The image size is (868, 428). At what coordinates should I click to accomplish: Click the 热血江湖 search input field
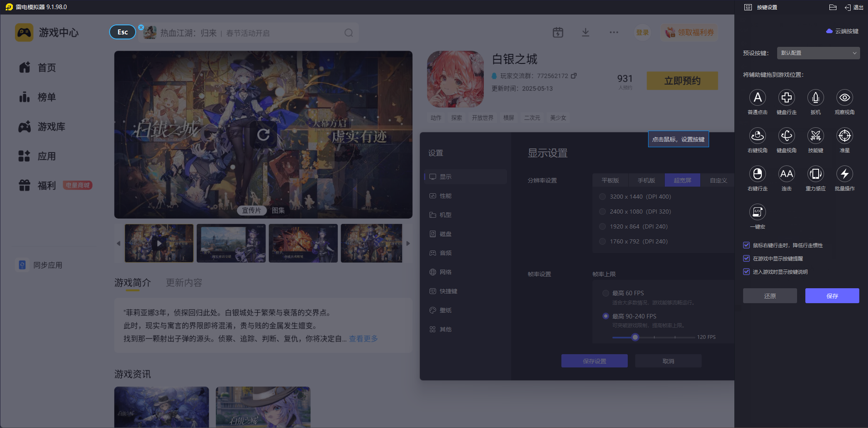(x=249, y=33)
